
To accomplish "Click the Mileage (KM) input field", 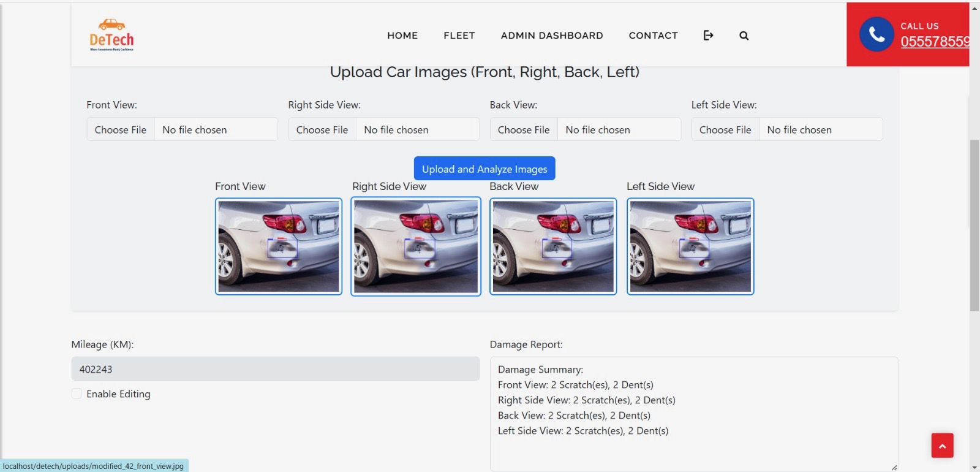I will point(276,369).
